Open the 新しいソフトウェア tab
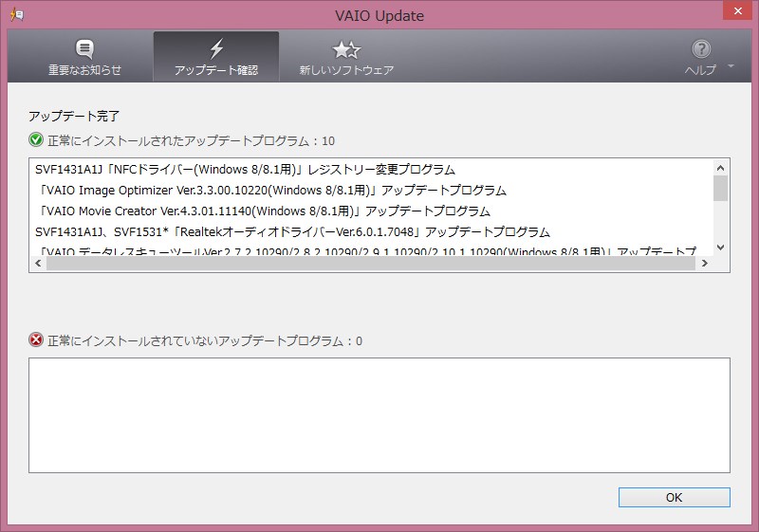The width and height of the screenshot is (759, 532). click(346, 57)
